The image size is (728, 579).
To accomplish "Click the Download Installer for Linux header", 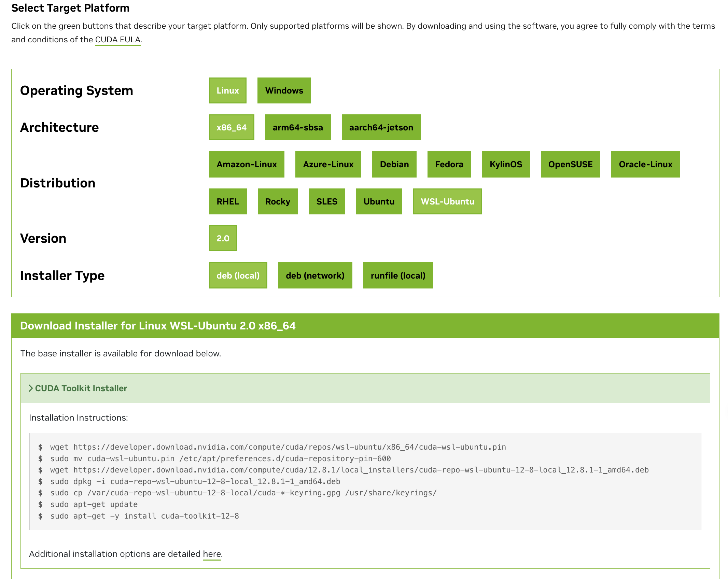I will coord(365,326).
